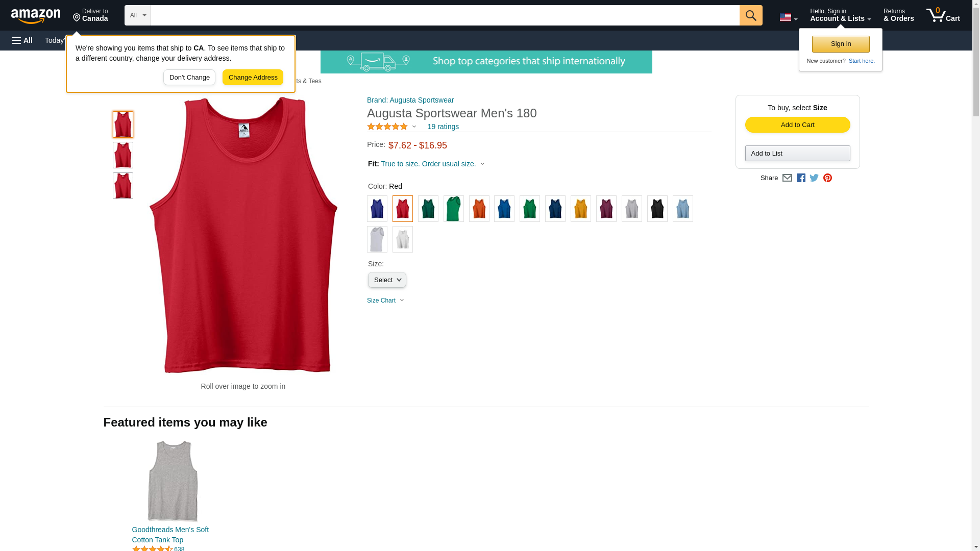Expand the star ratings breakdown arrow
The width and height of the screenshot is (980, 551).
(414, 127)
